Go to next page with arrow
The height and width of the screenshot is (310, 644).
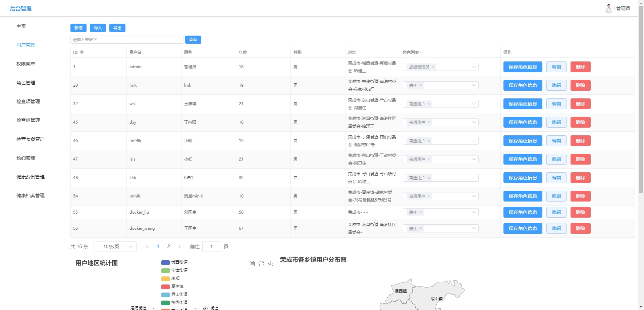point(179,247)
